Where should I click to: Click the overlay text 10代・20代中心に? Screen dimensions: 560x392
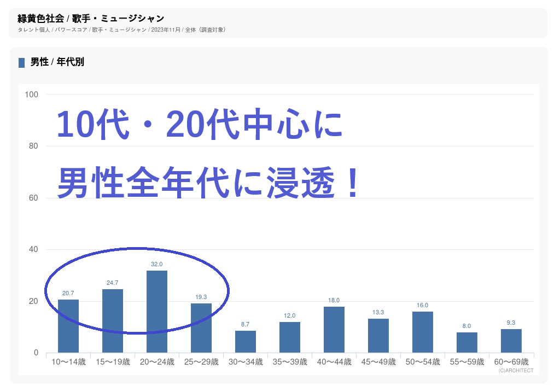coord(200,125)
